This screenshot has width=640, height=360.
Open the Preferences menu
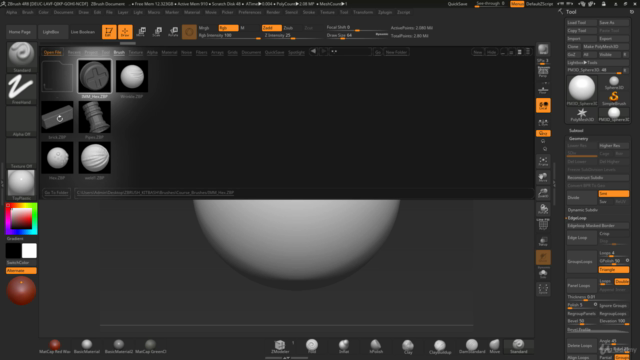coord(250,12)
